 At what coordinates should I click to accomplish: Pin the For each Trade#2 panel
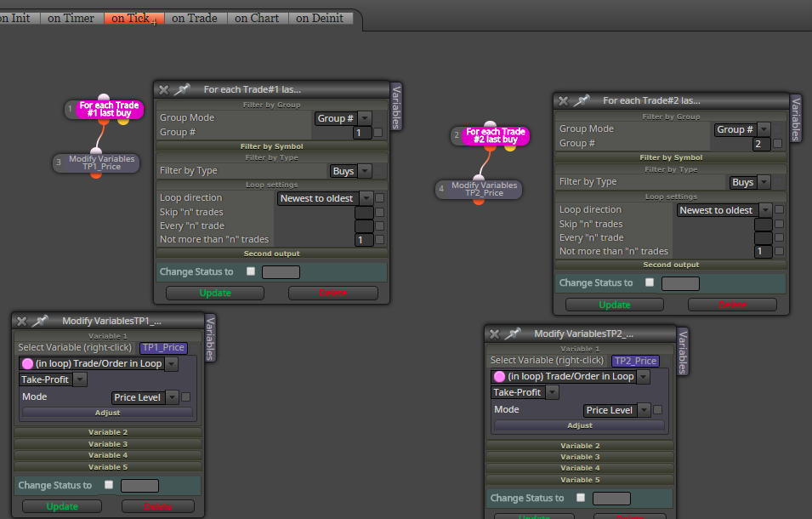582,101
